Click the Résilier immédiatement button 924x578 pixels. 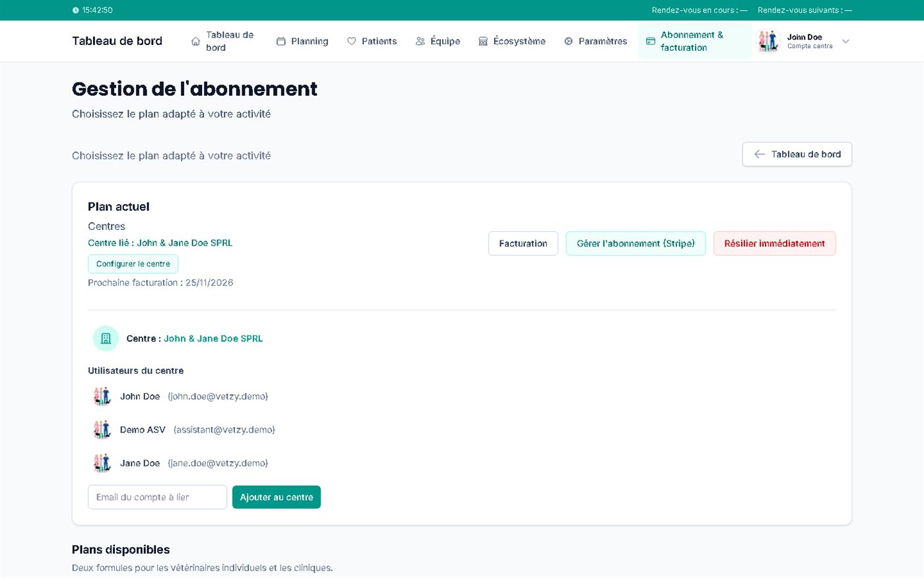pyautogui.click(x=775, y=243)
